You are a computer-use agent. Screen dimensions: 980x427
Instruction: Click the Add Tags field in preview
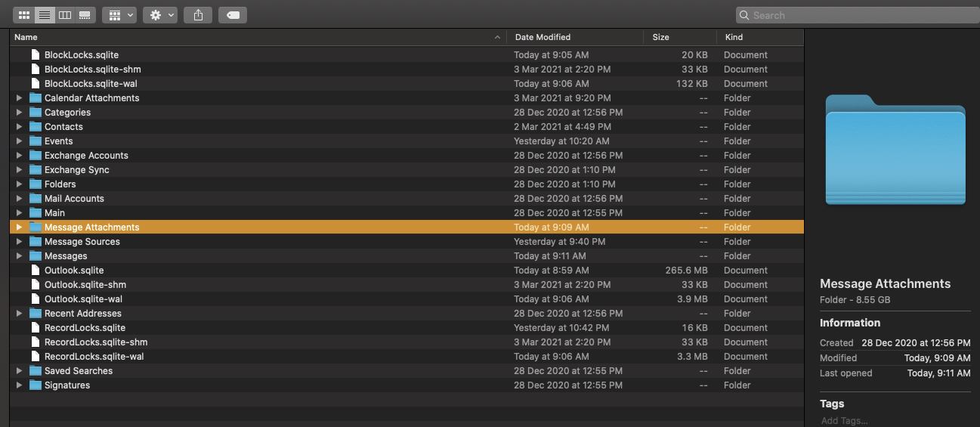click(844, 421)
